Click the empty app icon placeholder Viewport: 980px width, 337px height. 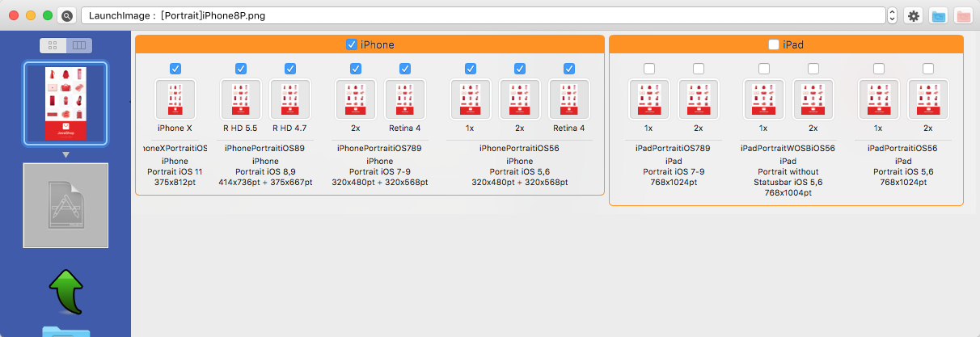[x=65, y=205]
